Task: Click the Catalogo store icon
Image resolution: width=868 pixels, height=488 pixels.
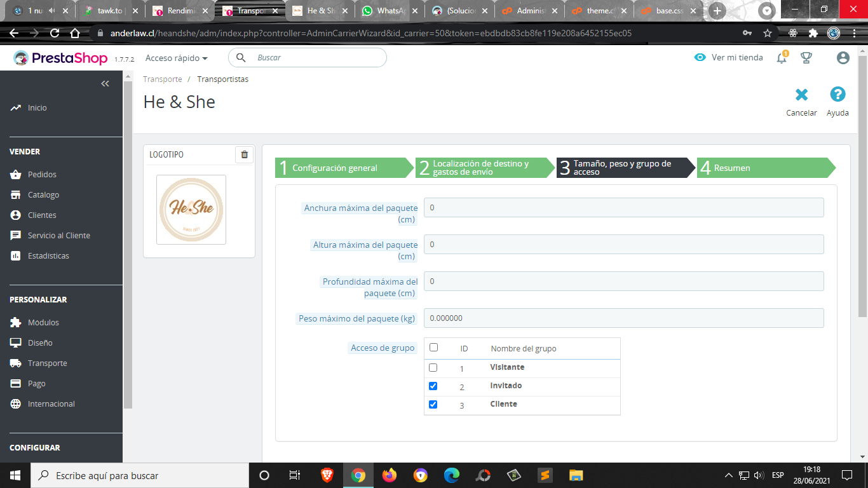Action: coord(16,194)
